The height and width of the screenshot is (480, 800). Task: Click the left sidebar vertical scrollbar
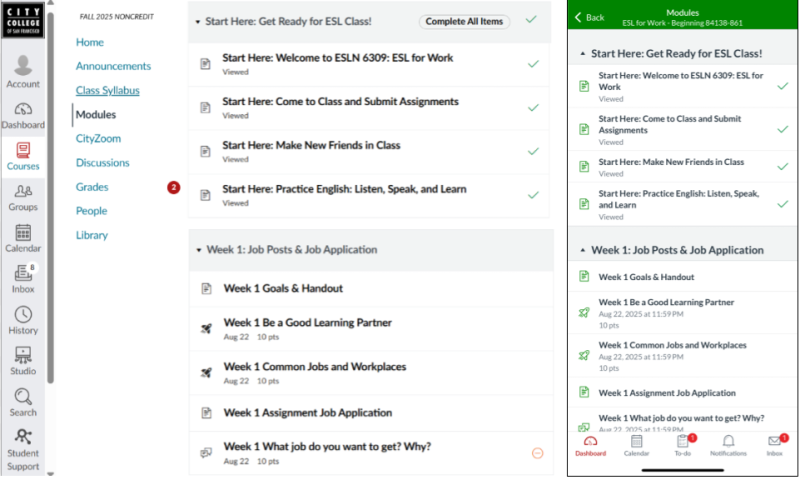[51, 196]
